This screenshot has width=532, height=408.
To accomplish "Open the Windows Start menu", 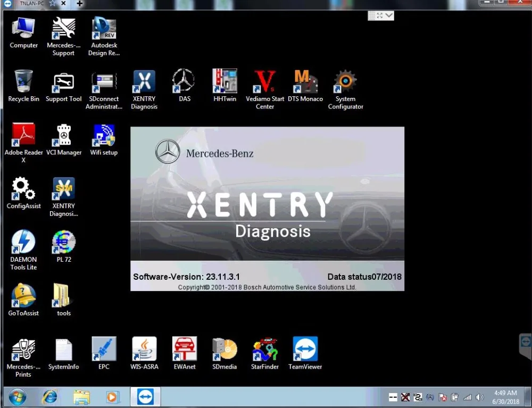I will pos(18,397).
